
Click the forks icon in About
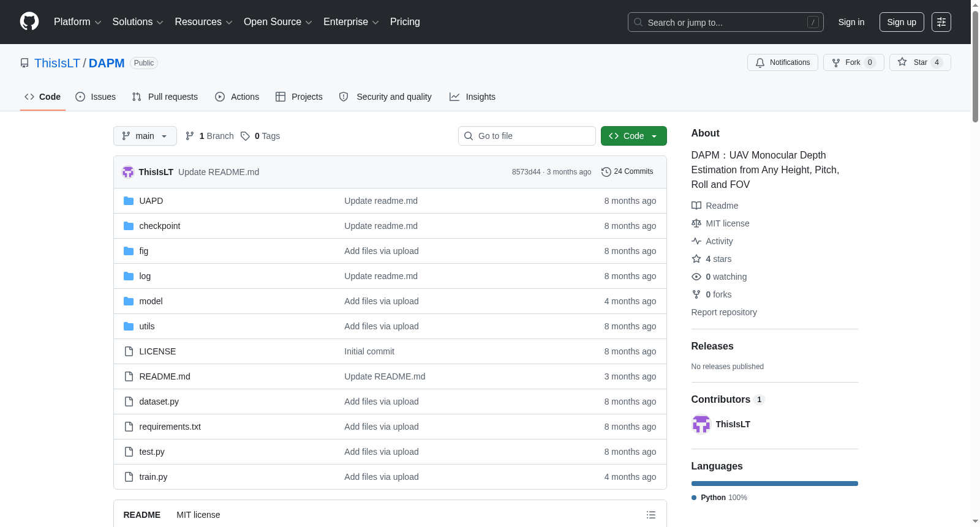696,294
